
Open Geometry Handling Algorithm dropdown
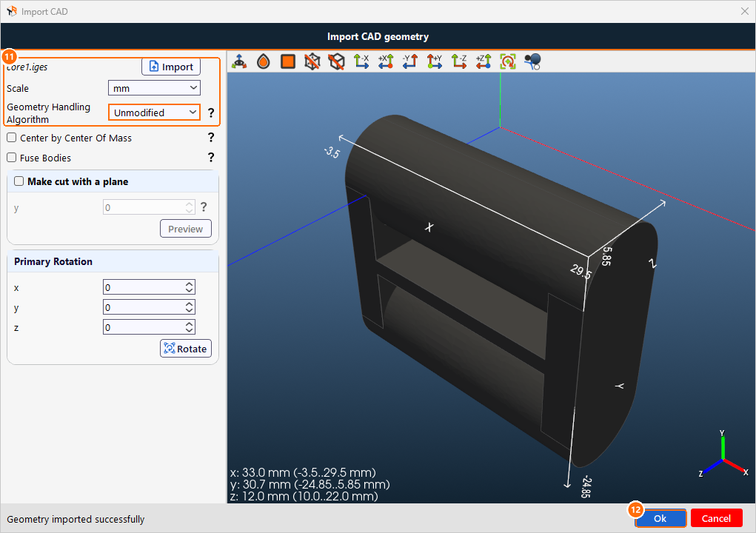154,113
